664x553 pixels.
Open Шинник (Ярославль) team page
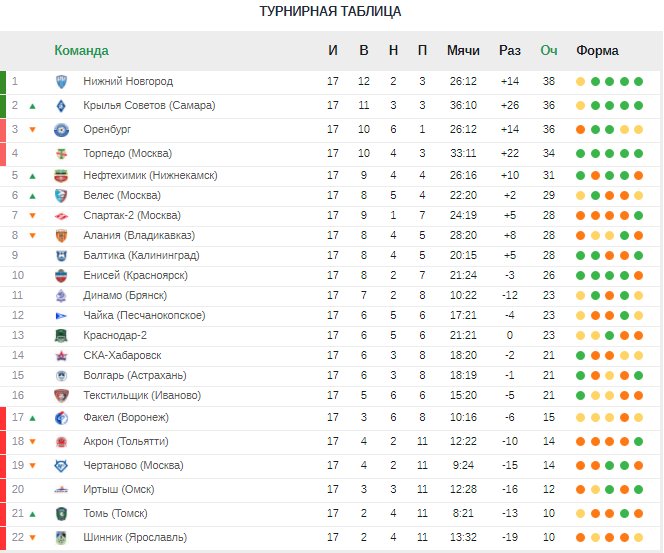[x=135, y=537]
